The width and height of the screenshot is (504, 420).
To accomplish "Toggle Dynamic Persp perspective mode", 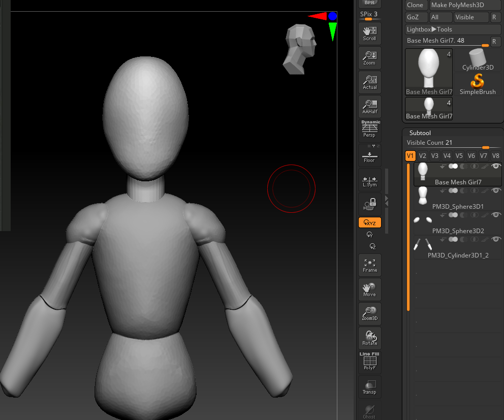I will (369, 131).
